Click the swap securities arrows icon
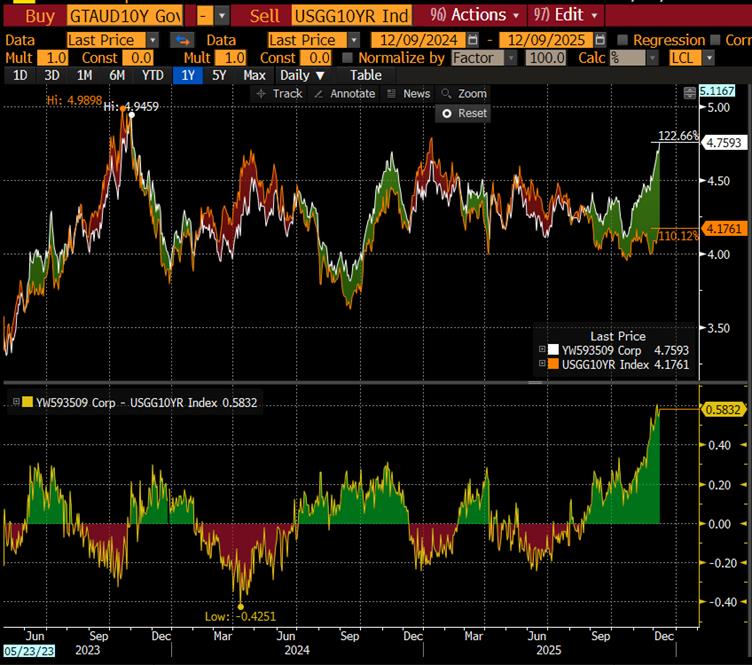The width and height of the screenshot is (752, 665). pos(183,40)
